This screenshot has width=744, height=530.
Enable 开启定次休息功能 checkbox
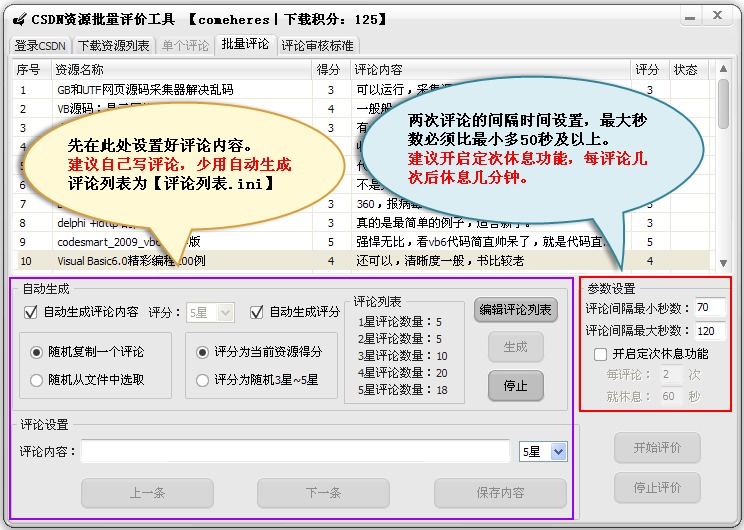601,354
